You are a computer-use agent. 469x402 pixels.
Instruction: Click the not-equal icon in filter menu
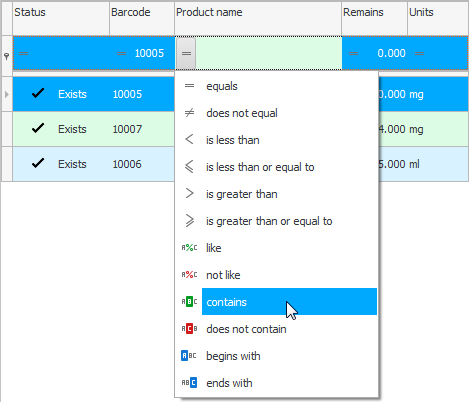[189, 113]
